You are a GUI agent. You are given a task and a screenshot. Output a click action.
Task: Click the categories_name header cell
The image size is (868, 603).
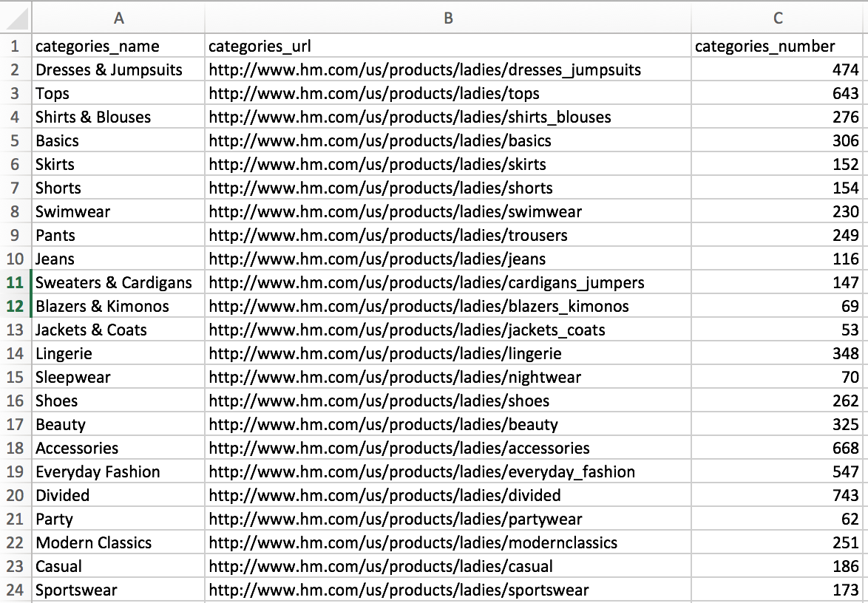tap(118, 46)
